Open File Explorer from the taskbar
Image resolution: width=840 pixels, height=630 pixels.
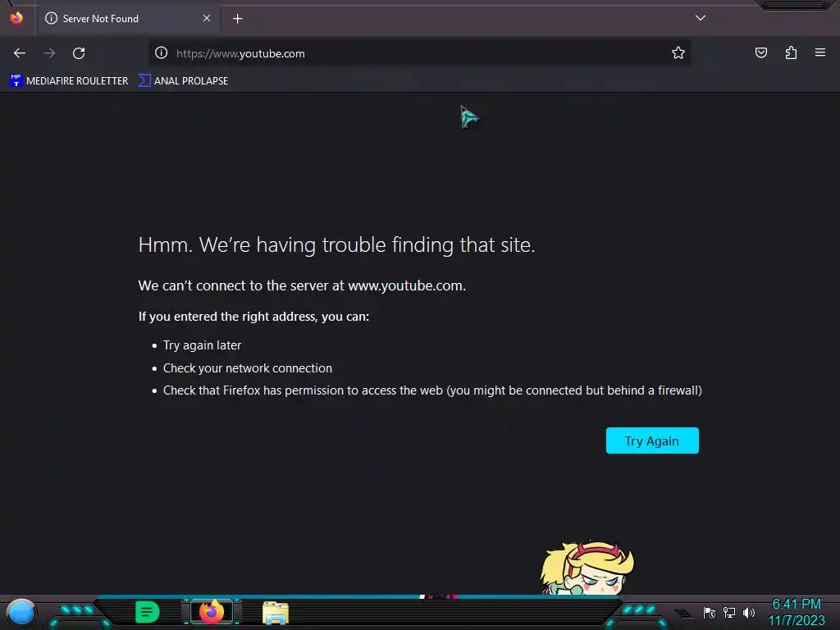click(x=276, y=613)
